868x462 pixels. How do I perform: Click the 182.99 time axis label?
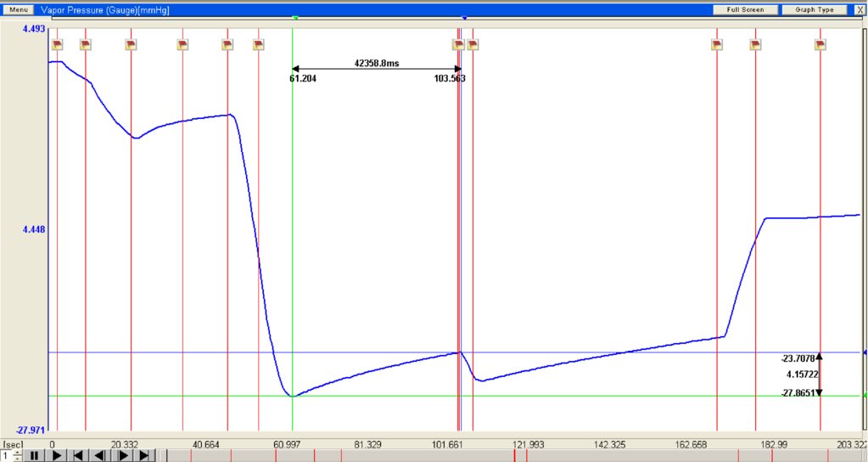774,445
